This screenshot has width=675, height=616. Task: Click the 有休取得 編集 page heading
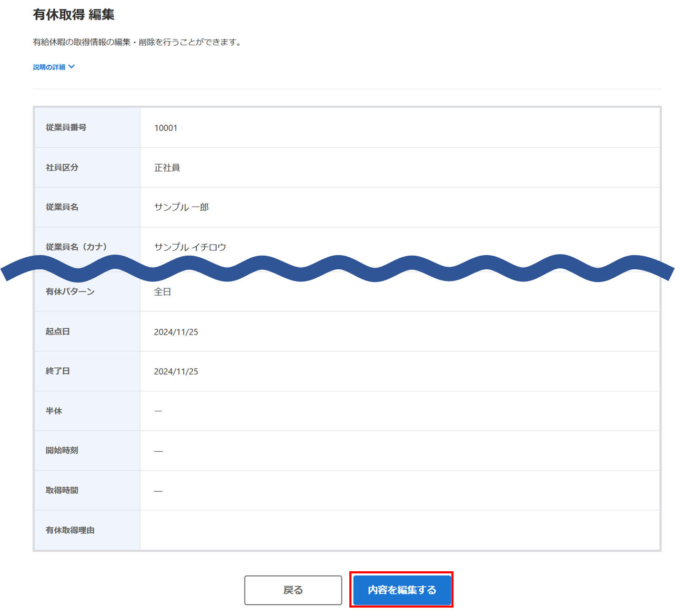74,15
